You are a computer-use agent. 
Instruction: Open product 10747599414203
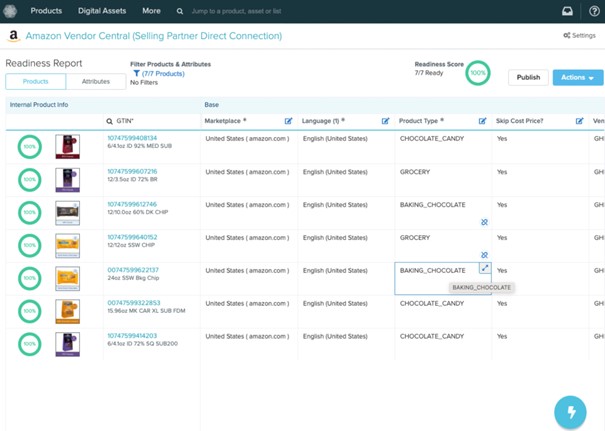pos(132,336)
